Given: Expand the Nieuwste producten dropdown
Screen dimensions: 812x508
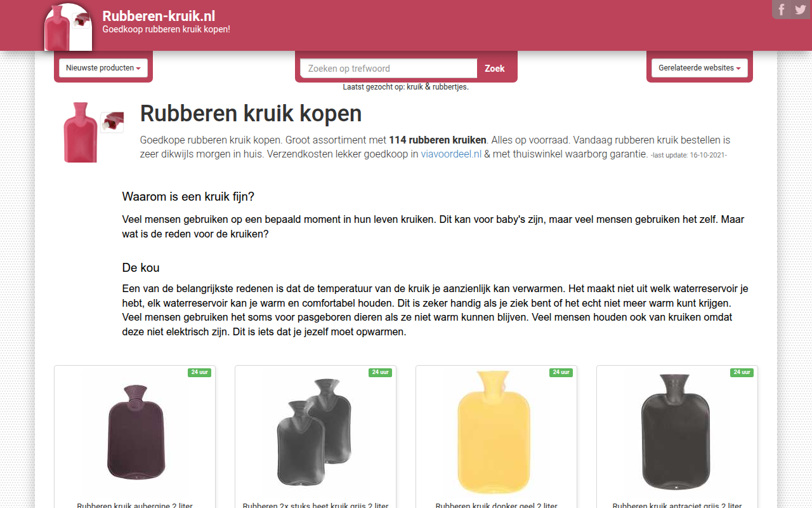Looking at the screenshot, I should 103,68.
